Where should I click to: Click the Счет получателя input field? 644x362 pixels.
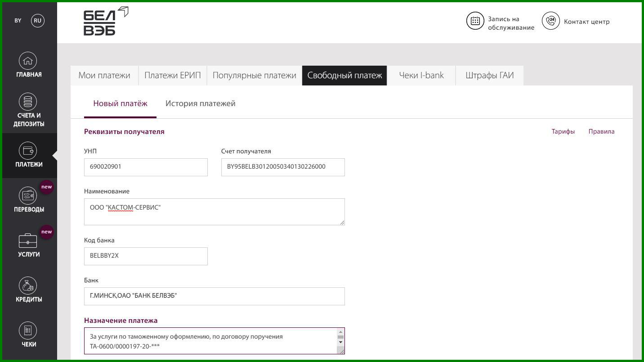coord(283,167)
